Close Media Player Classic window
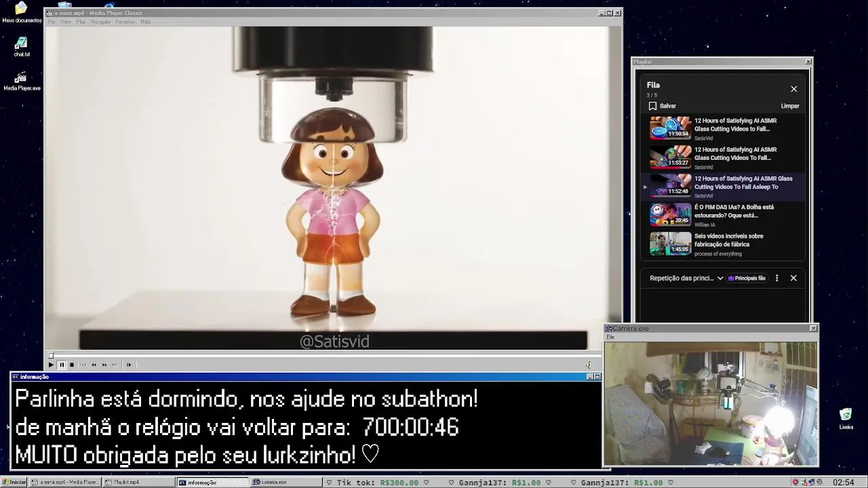This screenshot has height=488, width=868. point(618,13)
